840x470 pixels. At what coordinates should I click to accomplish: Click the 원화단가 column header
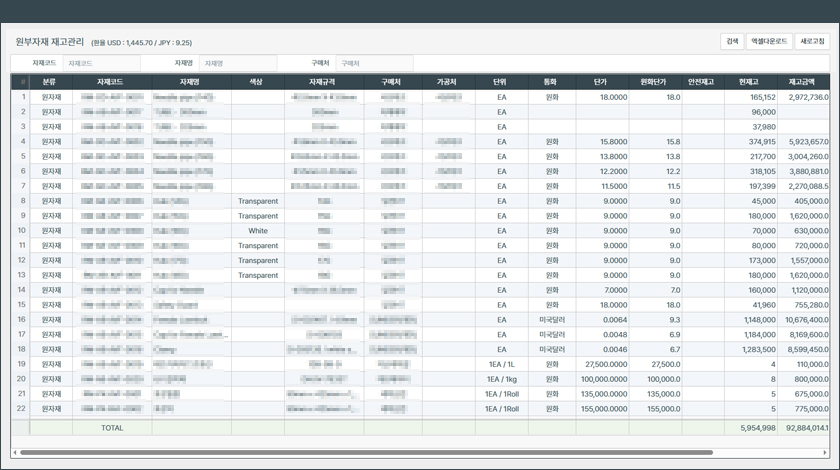click(658, 82)
